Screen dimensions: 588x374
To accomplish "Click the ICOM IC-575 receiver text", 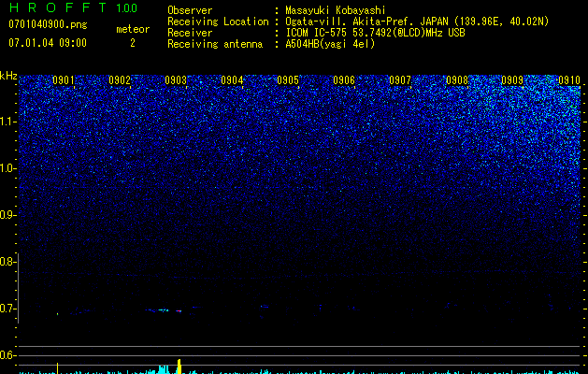I will (x=375, y=33).
